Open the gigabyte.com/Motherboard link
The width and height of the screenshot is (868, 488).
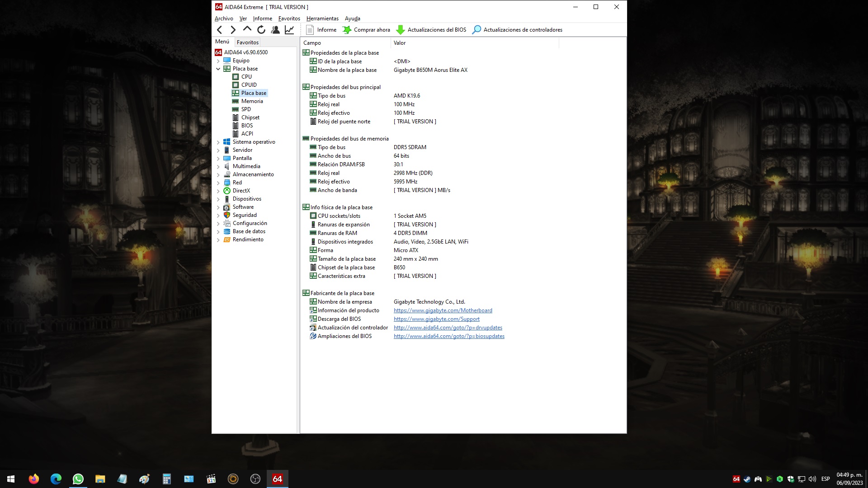[443, 310]
